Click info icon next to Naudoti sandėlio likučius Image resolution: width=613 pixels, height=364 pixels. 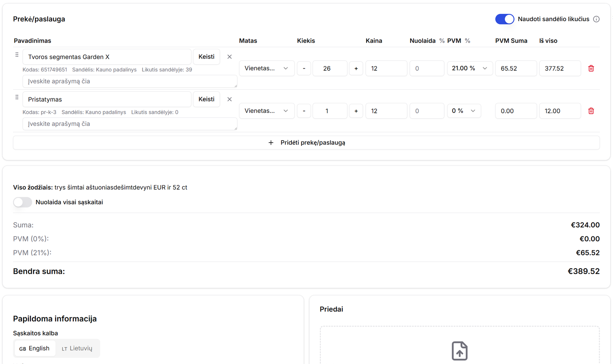(596, 19)
